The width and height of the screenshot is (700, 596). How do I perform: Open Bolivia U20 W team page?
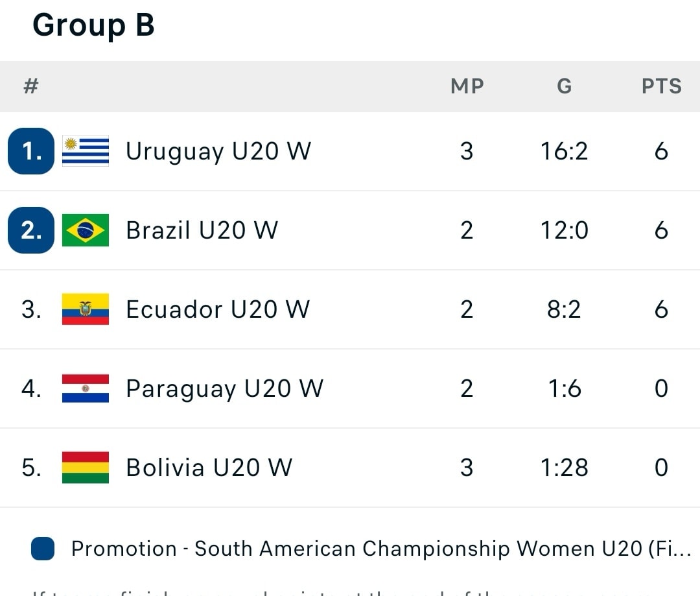point(209,468)
